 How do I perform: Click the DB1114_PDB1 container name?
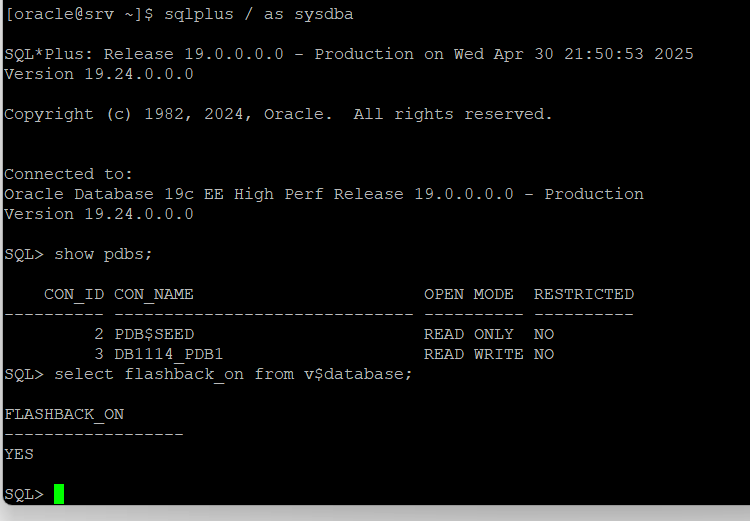coord(168,354)
